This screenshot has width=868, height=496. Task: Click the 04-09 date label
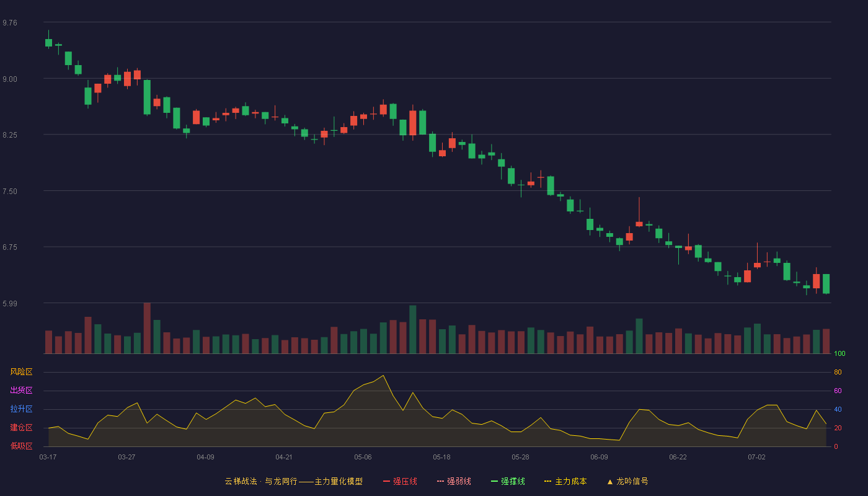(x=205, y=457)
